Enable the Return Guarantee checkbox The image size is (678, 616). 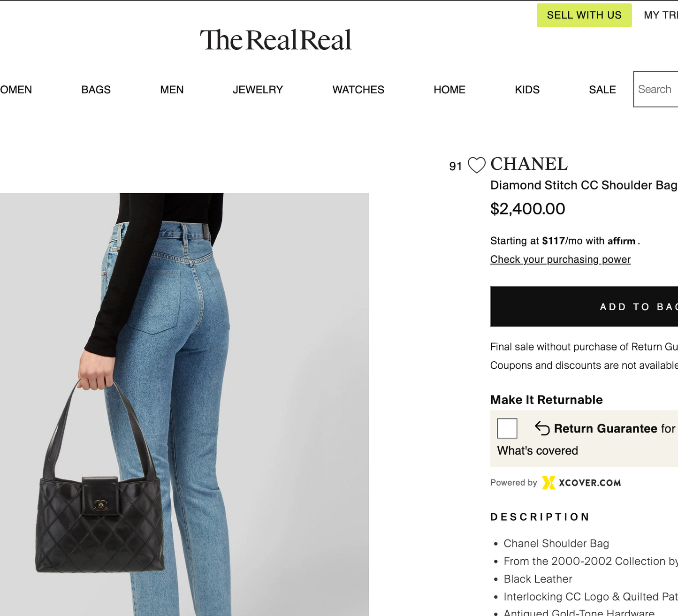point(507,428)
